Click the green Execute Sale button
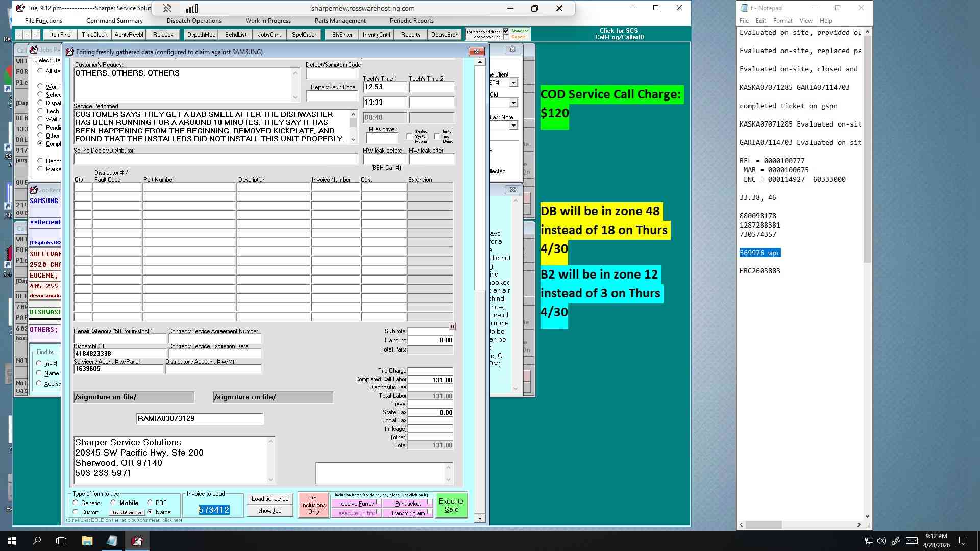The width and height of the screenshot is (980, 551). [451, 505]
